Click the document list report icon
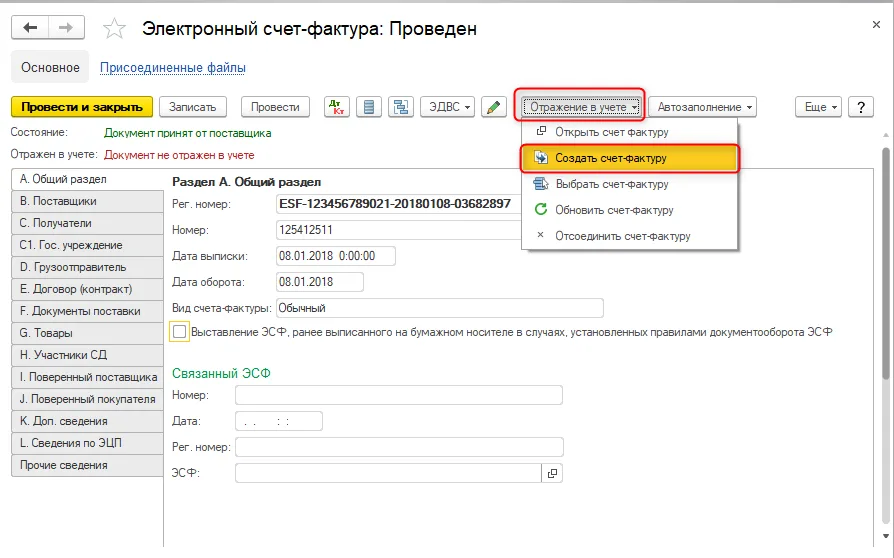This screenshot has width=894, height=558. (x=369, y=107)
